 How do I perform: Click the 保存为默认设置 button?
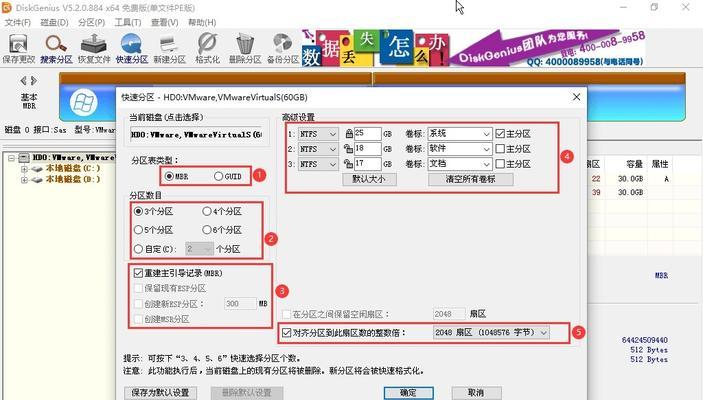(x=160, y=393)
